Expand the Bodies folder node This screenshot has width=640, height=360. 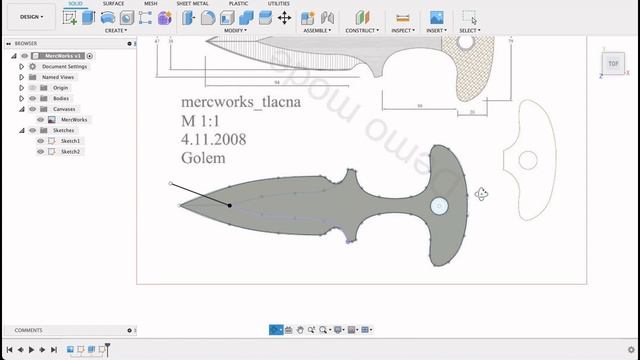pos(22,98)
